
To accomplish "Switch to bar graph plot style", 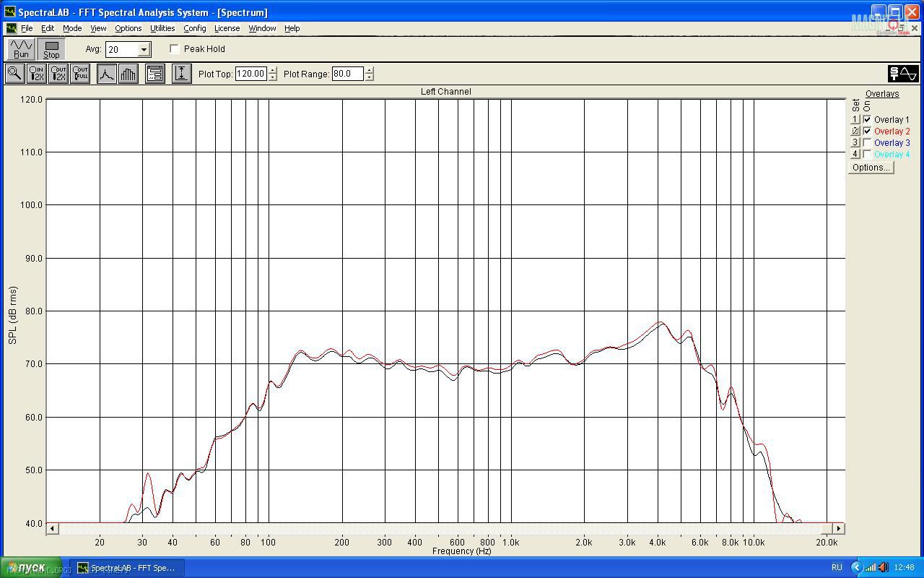I will [128, 74].
